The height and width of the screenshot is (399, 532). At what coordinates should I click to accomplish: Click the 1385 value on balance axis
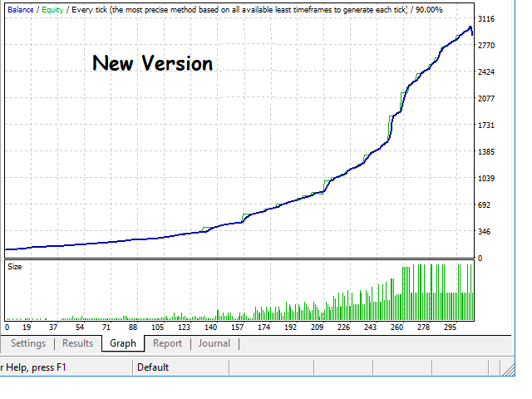486,151
